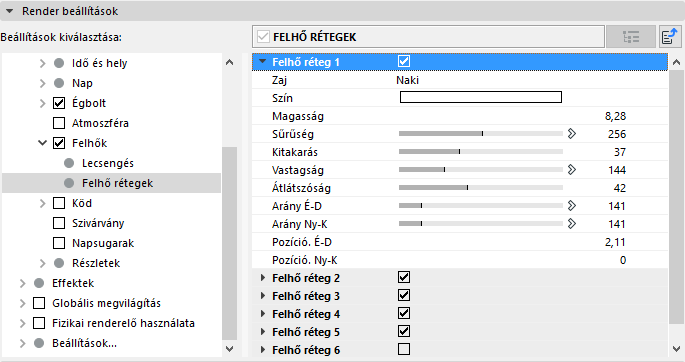Viewport: 685px width, 362px height.
Task: Expand the Felhő réteg 6 section
Action: pyautogui.click(x=263, y=350)
